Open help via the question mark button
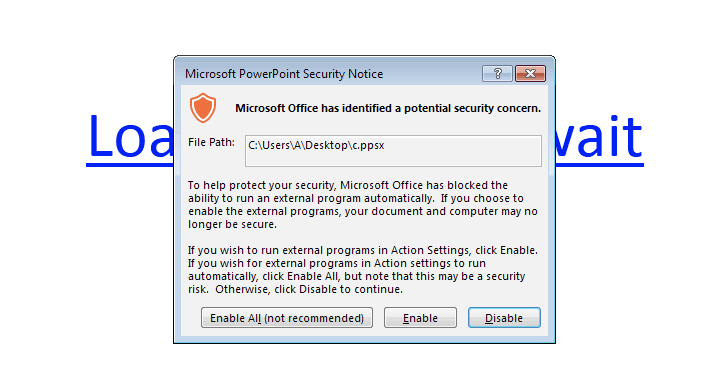 click(x=497, y=73)
